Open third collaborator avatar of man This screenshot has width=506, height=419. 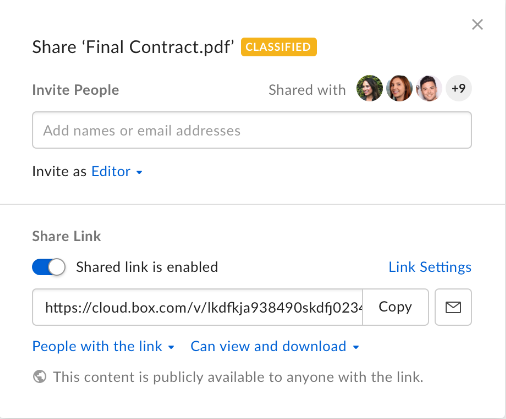429,88
